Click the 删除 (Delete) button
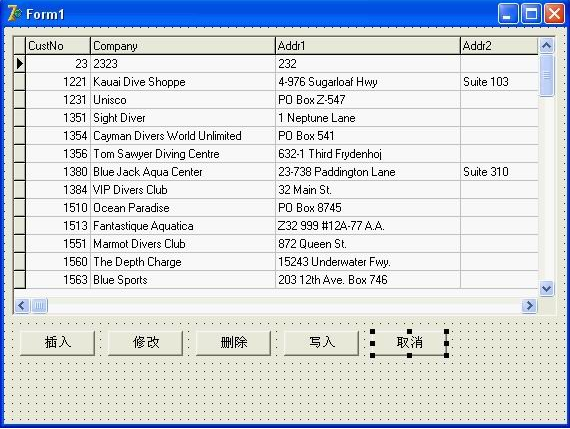This screenshot has height=429, width=570. click(233, 342)
